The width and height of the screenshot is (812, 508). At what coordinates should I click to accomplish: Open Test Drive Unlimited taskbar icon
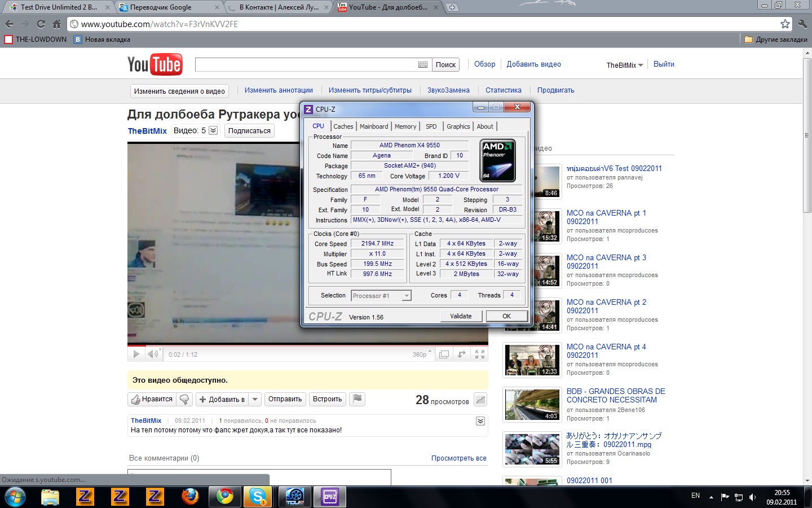coord(295,497)
